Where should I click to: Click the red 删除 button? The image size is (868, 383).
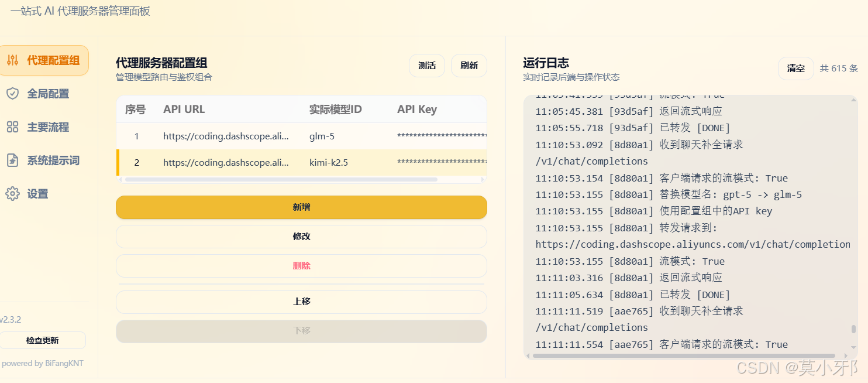coord(301,266)
